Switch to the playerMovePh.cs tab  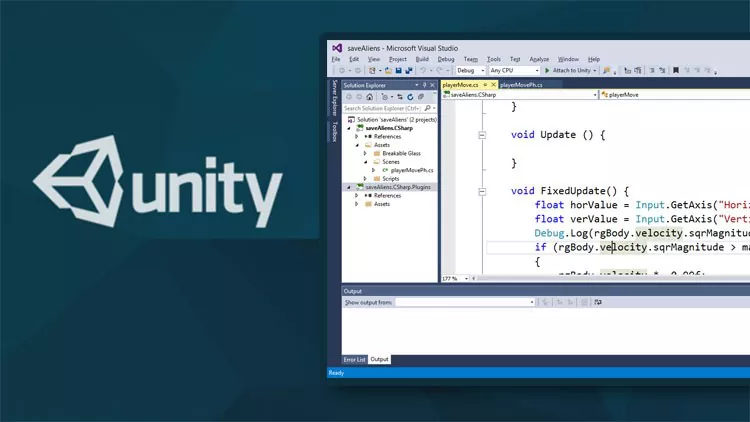click(520, 86)
